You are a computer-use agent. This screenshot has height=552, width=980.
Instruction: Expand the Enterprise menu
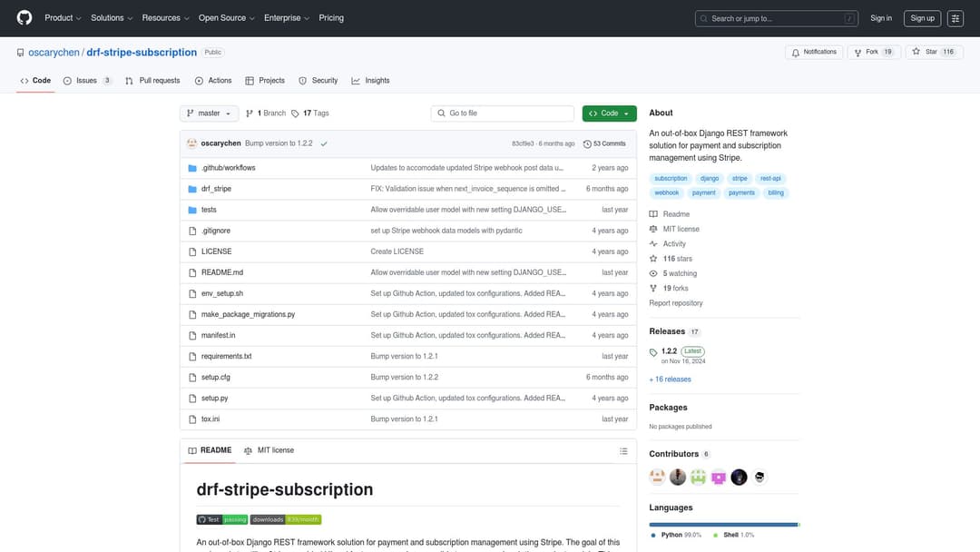coord(286,18)
